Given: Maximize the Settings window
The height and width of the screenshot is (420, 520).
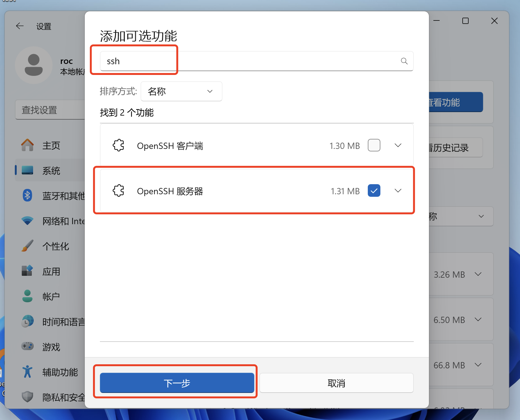Looking at the screenshot, I should click(x=465, y=21).
